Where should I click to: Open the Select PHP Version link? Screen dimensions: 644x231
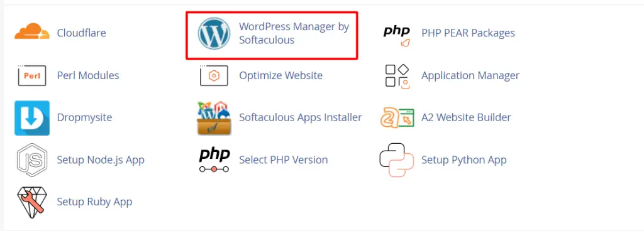(284, 159)
